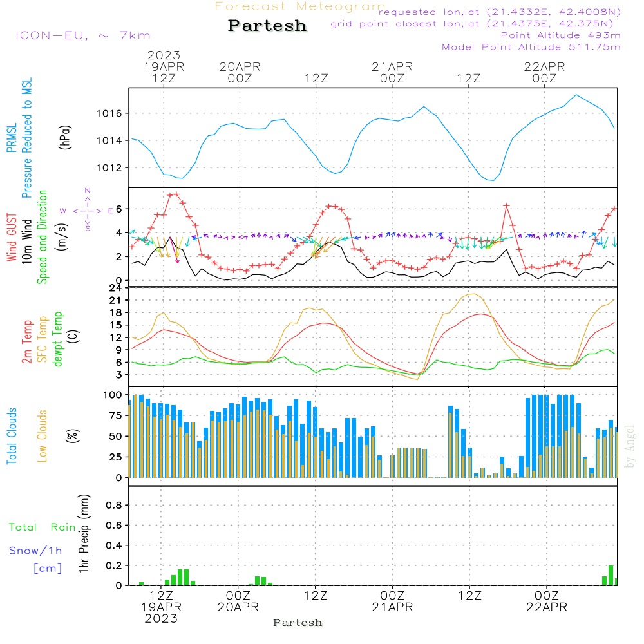Select the 'ICON-EU, ~ 7km' model label
The height and width of the screenshot is (644, 644).
(x=83, y=35)
